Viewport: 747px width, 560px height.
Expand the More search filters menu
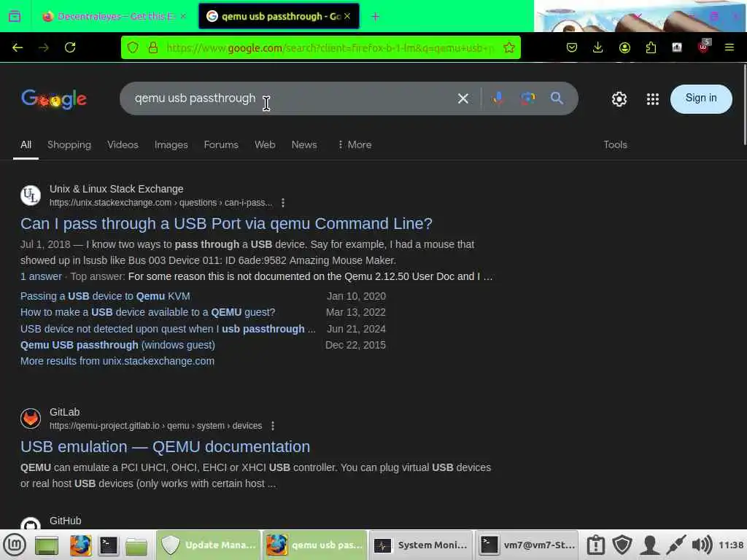pyautogui.click(x=355, y=145)
